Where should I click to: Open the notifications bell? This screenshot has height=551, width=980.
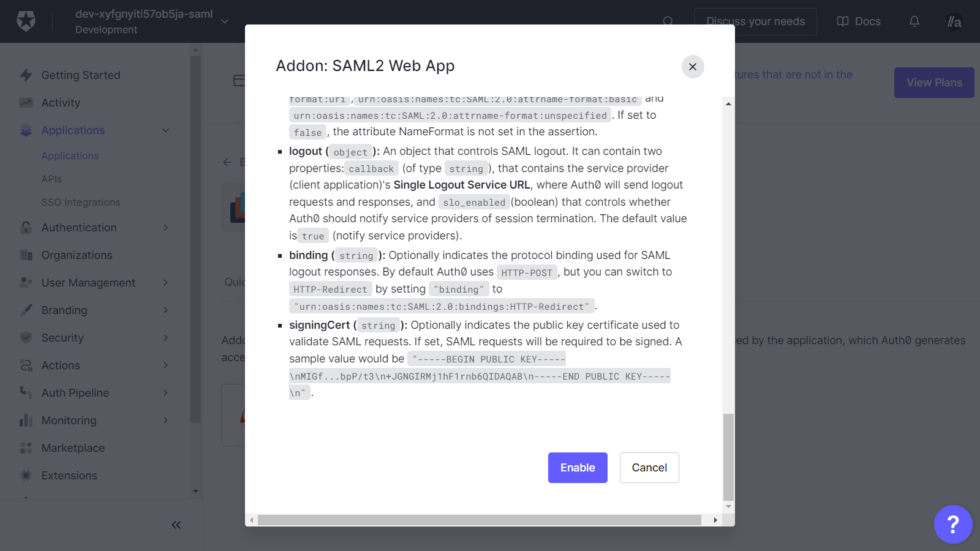tap(914, 21)
